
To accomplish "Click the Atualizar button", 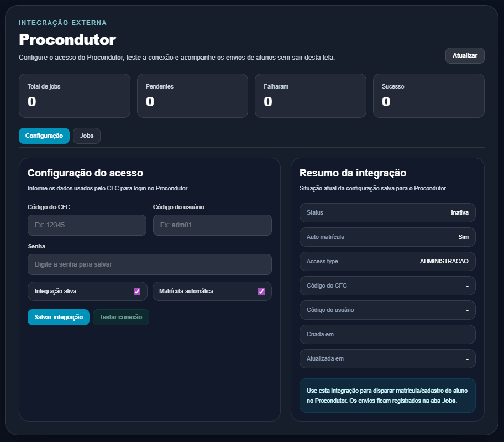I will point(465,56).
